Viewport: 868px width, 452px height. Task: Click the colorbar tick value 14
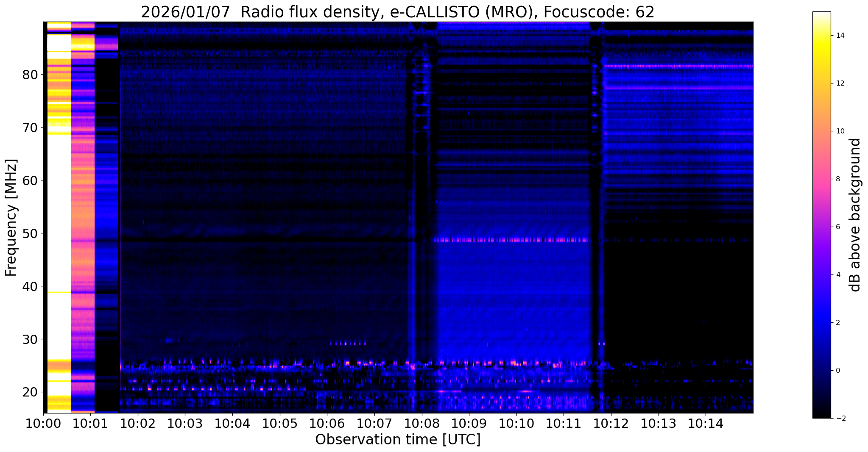click(x=840, y=36)
